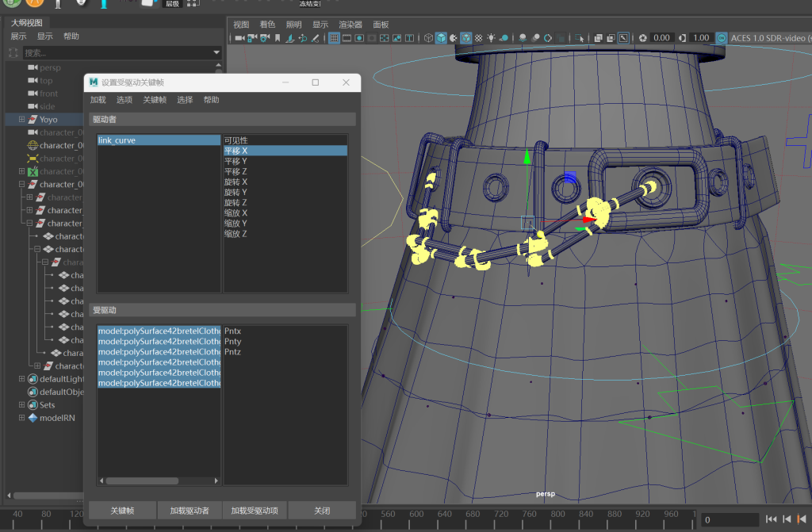This screenshot has width=812, height=532.
Task: Click the X-ray icon in viewport toolbar
Action: tap(598, 38)
